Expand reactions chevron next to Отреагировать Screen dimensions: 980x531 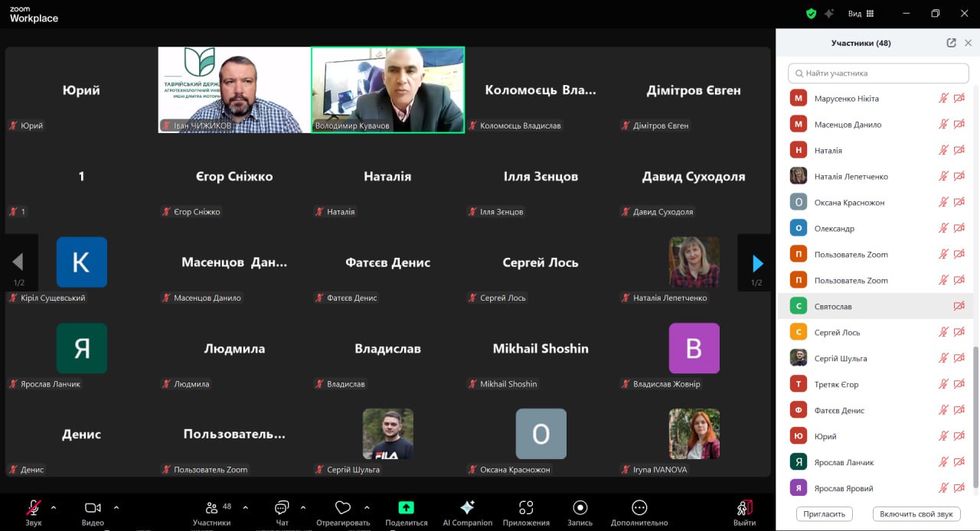point(367,507)
